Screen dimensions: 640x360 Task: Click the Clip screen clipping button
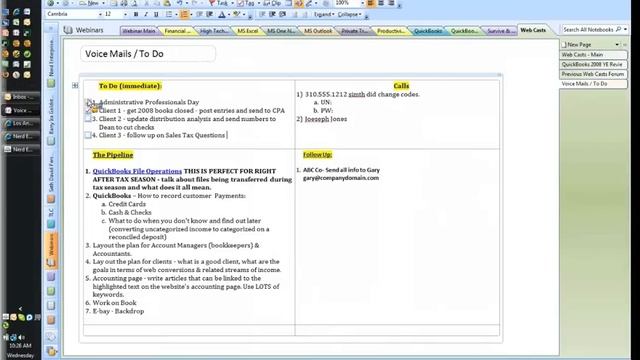click(x=272, y=3)
